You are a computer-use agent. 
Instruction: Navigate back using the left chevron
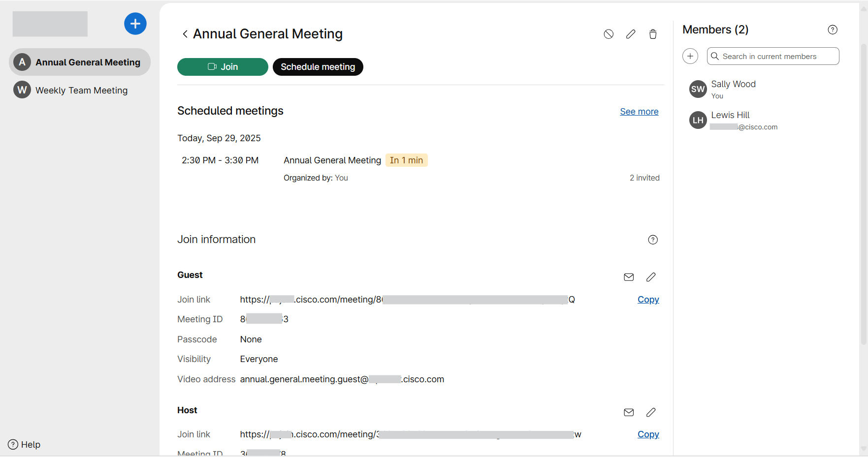[185, 33]
